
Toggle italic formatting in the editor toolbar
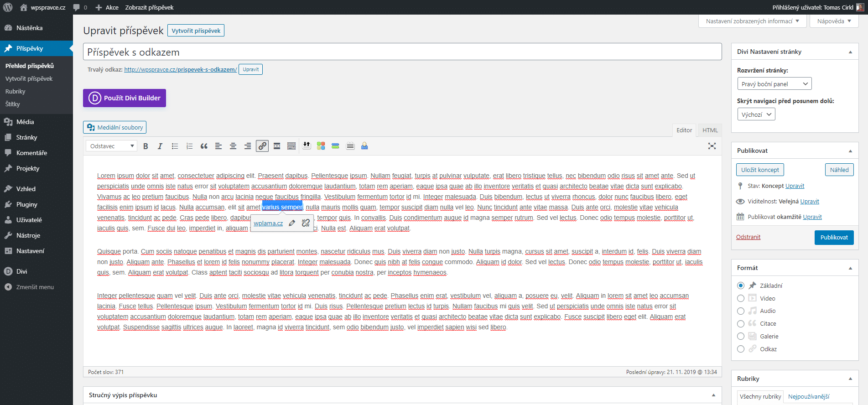click(160, 146)
